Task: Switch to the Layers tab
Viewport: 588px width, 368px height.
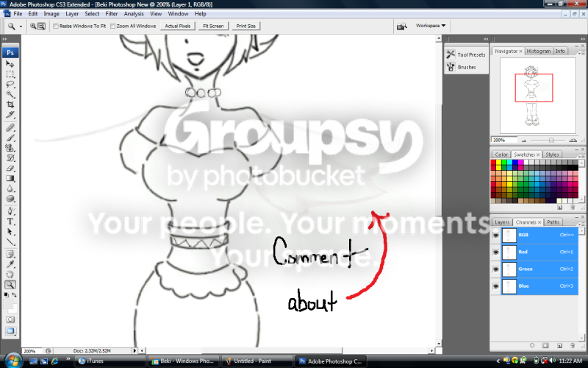Action: tap(502, 222)
